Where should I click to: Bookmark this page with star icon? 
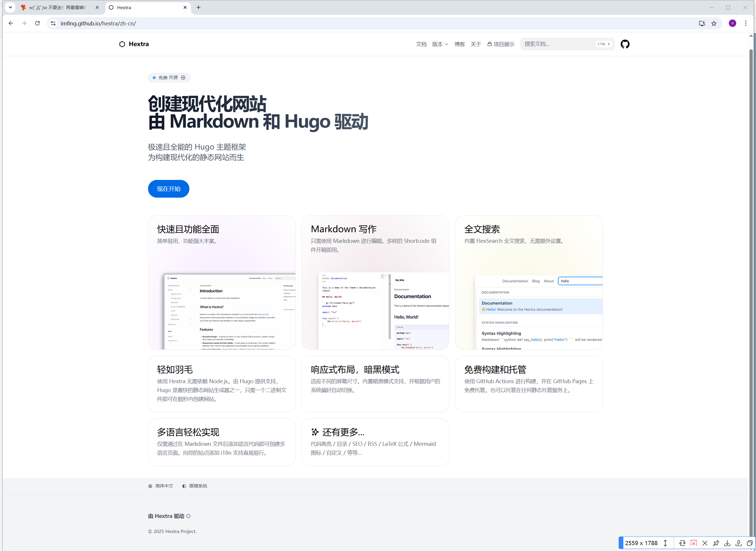[x=714, y=23]
